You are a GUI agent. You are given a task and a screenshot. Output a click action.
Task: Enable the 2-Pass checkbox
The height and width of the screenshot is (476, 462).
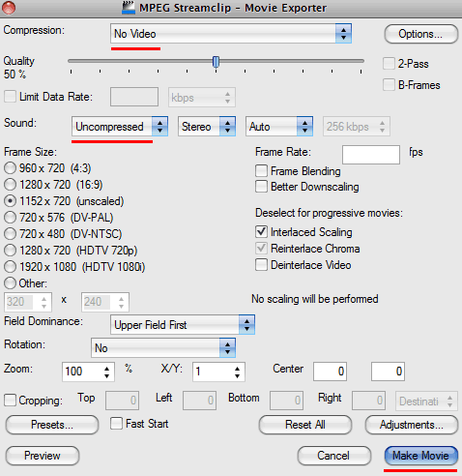(x=389, y=64)
